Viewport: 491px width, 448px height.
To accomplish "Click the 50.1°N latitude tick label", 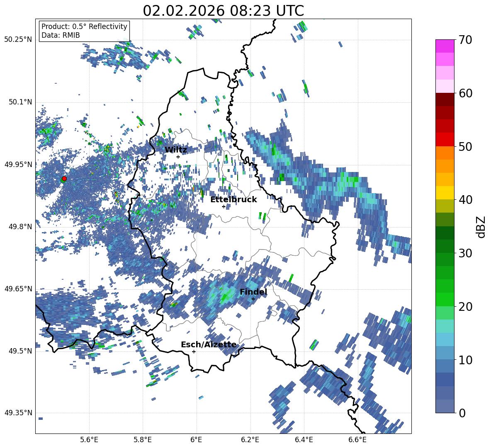I will [20, 102].
